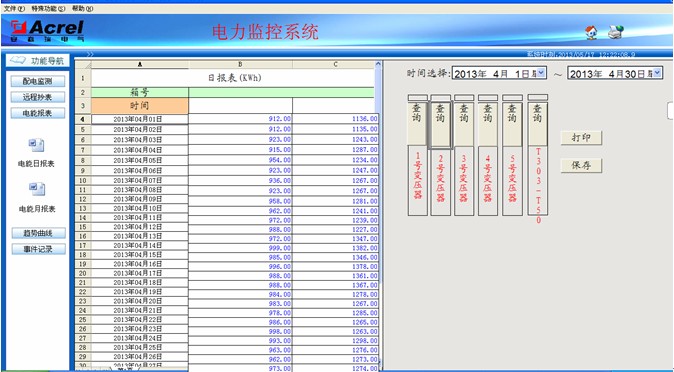Click the printer icon in header
This screenshot has height=372, width=674.
[x=615, y=32]
